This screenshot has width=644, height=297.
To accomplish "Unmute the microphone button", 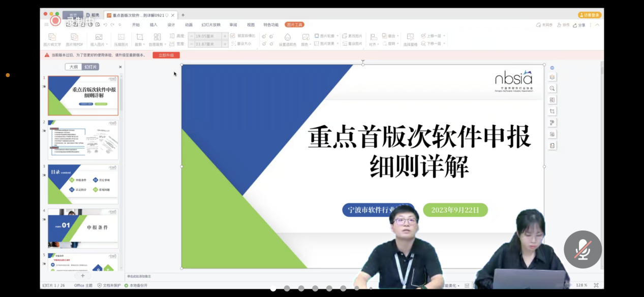I will [x=582, y=250].
